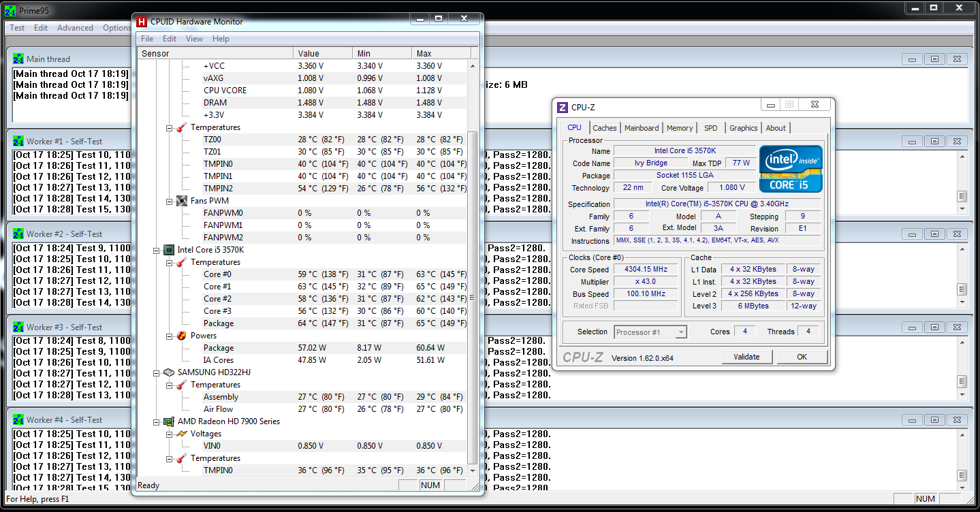Click the Multiplier value field in CPU-Z

[x=646, y=281]
